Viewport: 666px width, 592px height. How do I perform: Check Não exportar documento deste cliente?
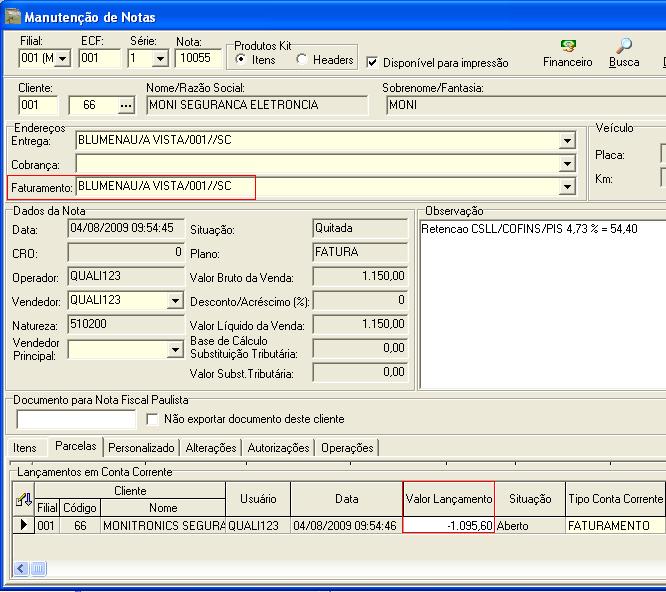152,419
